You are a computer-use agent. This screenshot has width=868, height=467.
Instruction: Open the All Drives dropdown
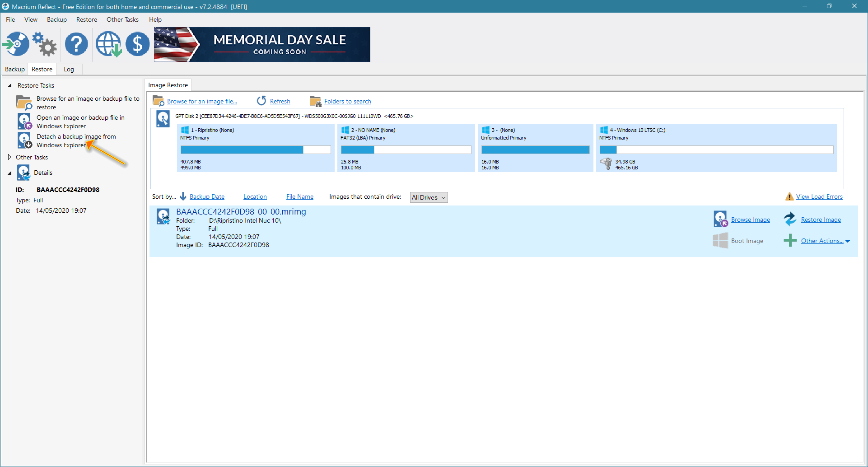point(429,197)
